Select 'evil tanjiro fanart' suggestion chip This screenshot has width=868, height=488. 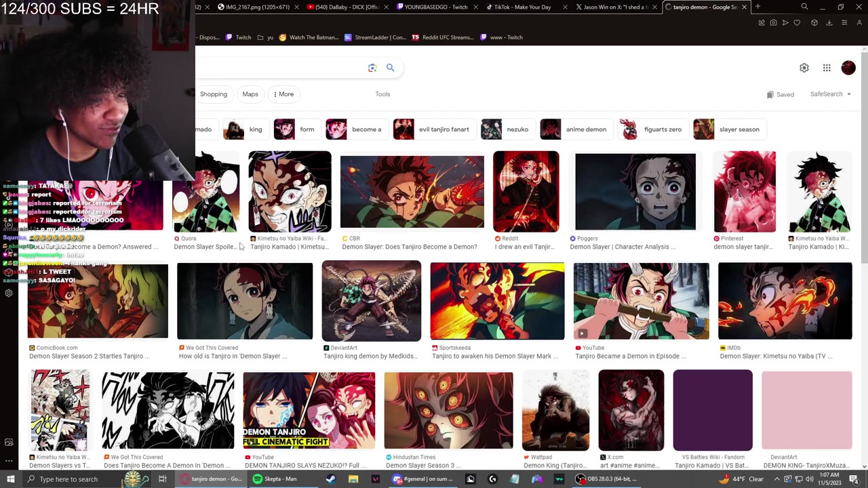pyautogui.click(x=434, y=129)
